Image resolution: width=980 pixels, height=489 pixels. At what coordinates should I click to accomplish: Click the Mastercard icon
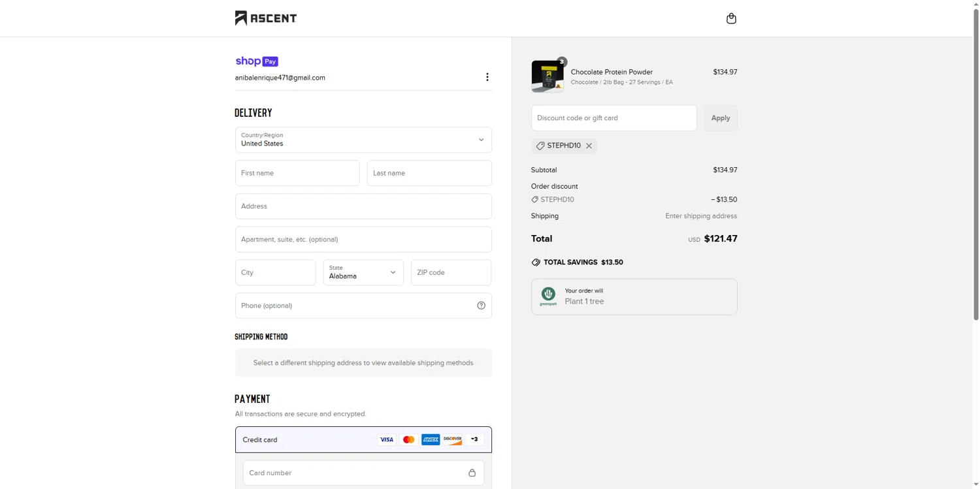409,439
